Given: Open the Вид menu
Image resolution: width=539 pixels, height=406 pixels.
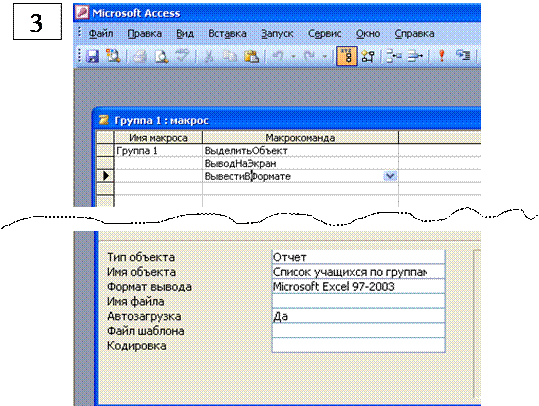Looking at the screenshot, I should [x=185, y=34].
